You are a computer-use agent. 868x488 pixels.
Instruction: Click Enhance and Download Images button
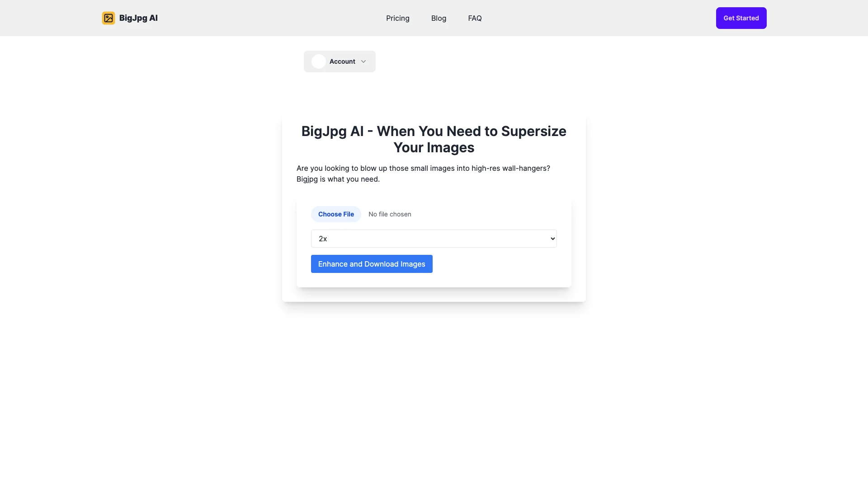(372, 263)
